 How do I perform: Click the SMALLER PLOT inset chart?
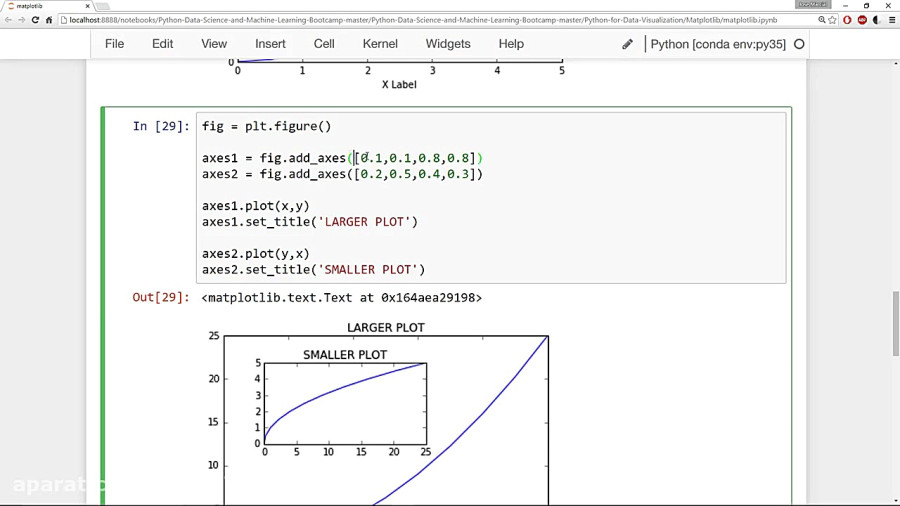(345, 403)
